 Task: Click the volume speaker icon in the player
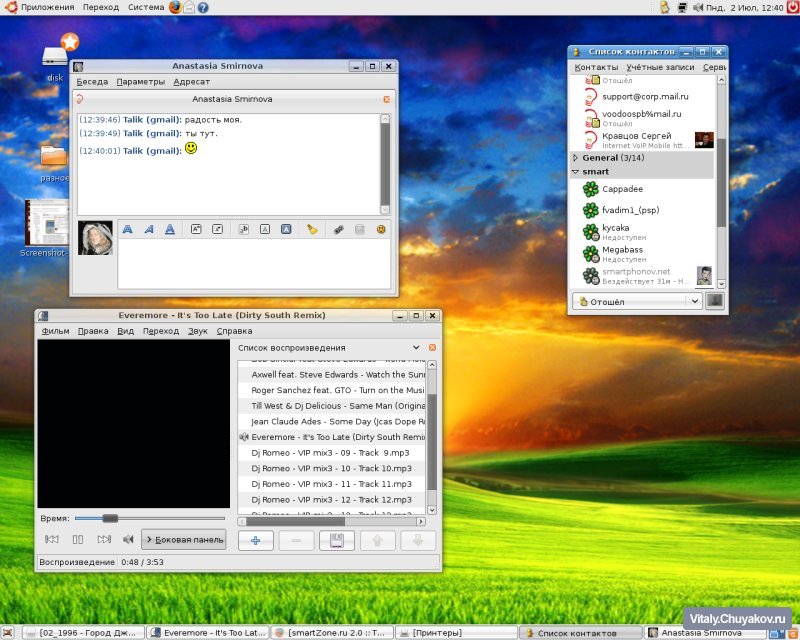pos(128,539)
